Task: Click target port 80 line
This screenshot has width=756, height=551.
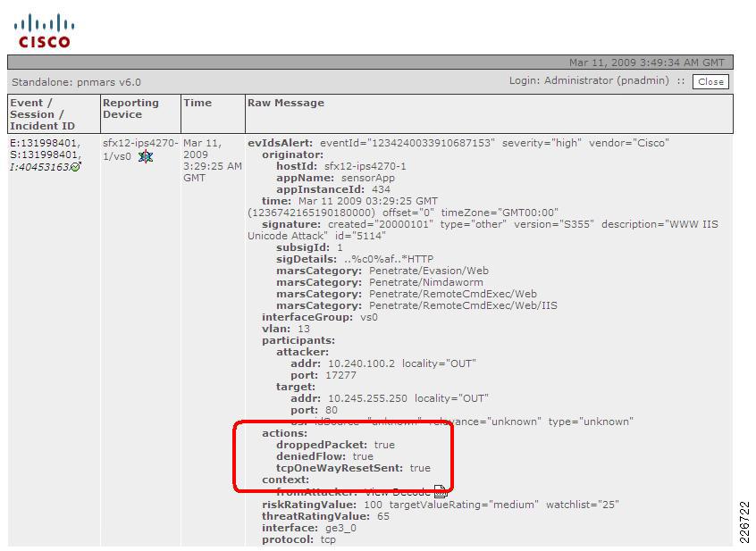Action: [x=314, y=410]
